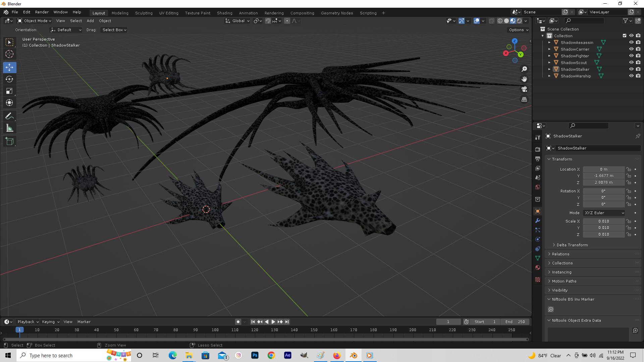Toggle camera view in viewport
Viewport: 644px width, 362px height.
(x=524, y=89)
